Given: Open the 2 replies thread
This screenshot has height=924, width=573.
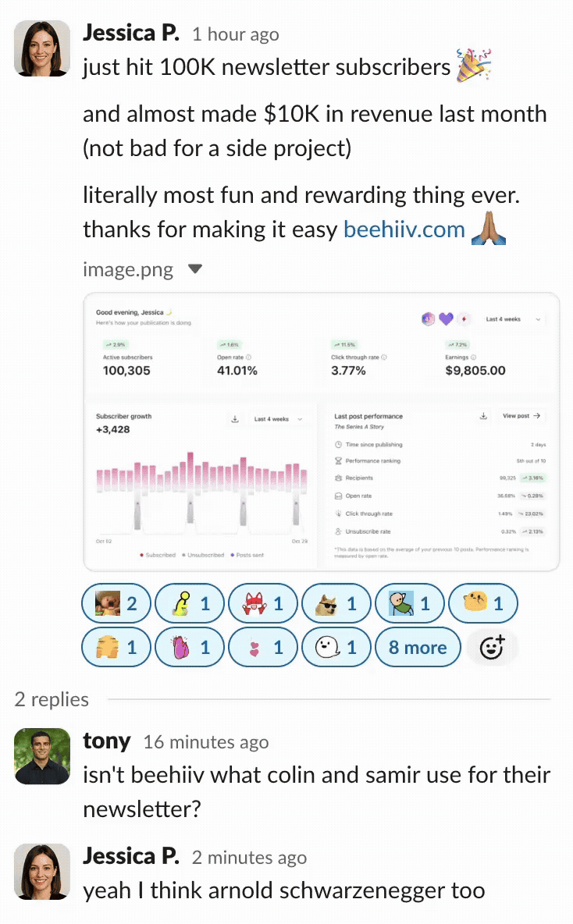Looking at the screenshot, I should (50, 699).
